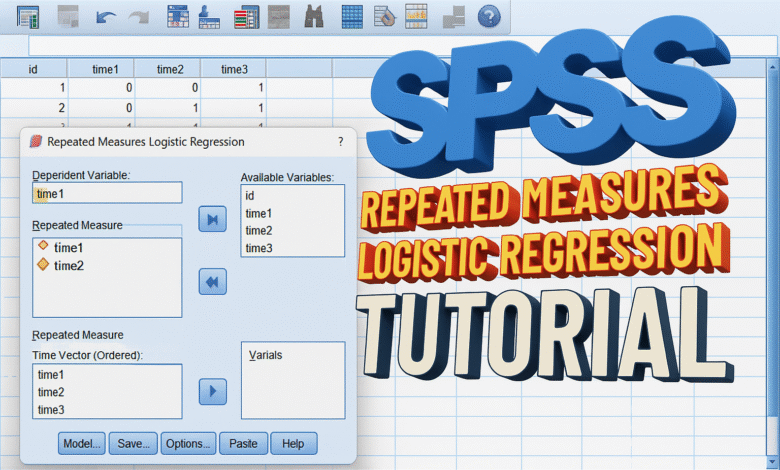Select time1 in Repeated Measure list
The width and height of the screenshot is (780, 470).
(69, 248)
